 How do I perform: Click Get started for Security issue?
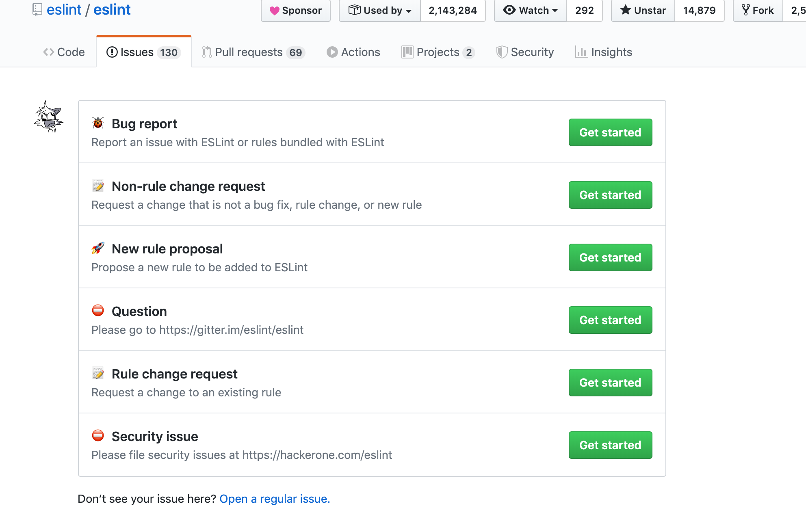tap(610, 445)
